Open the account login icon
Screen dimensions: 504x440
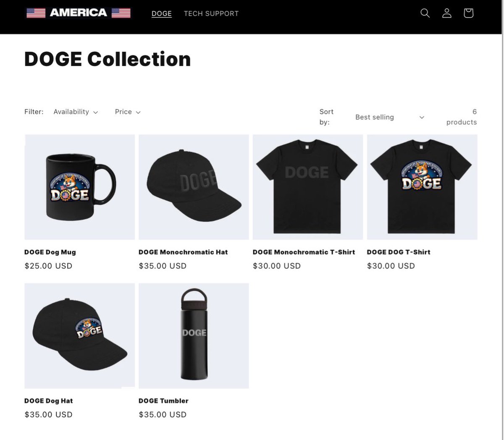pyautogui.click(x=447, y=13)
